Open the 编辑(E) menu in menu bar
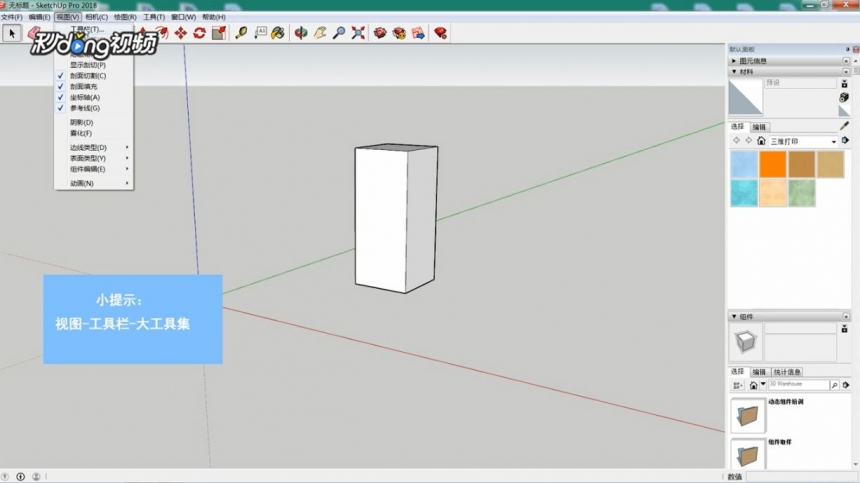860x483 pixels. [39, 18]
